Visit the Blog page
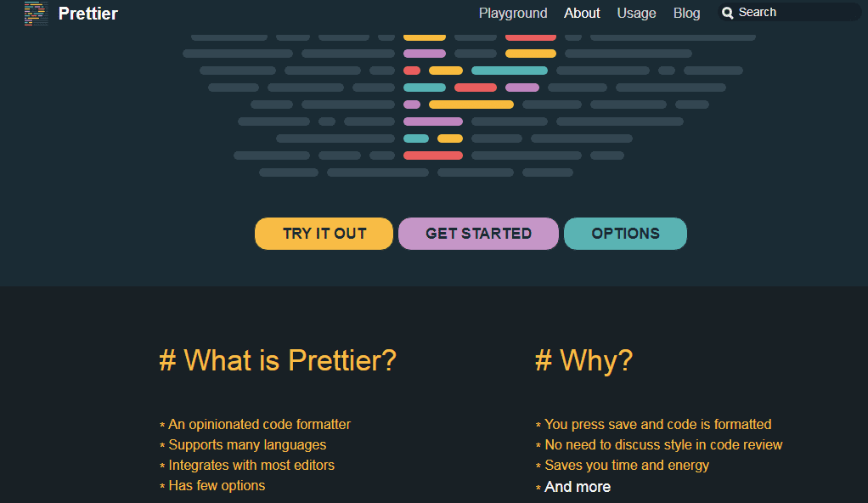 pyautogui.click(x=686, y=13)
